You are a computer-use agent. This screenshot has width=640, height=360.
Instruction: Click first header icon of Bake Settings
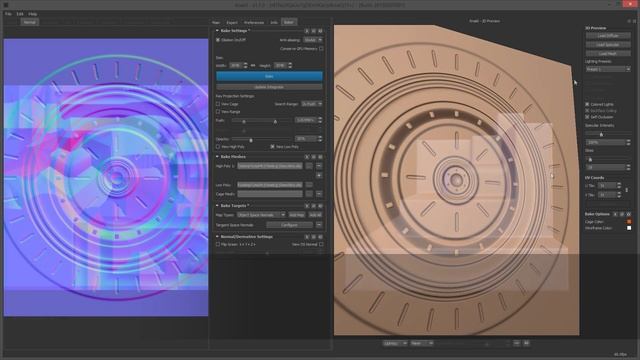click(x=307, y=31)
